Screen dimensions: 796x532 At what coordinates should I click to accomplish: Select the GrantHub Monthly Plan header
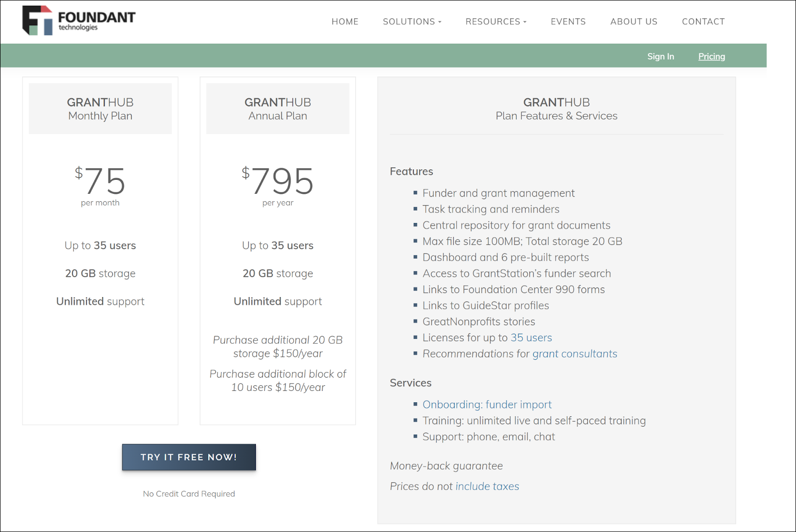pos(100,109)
